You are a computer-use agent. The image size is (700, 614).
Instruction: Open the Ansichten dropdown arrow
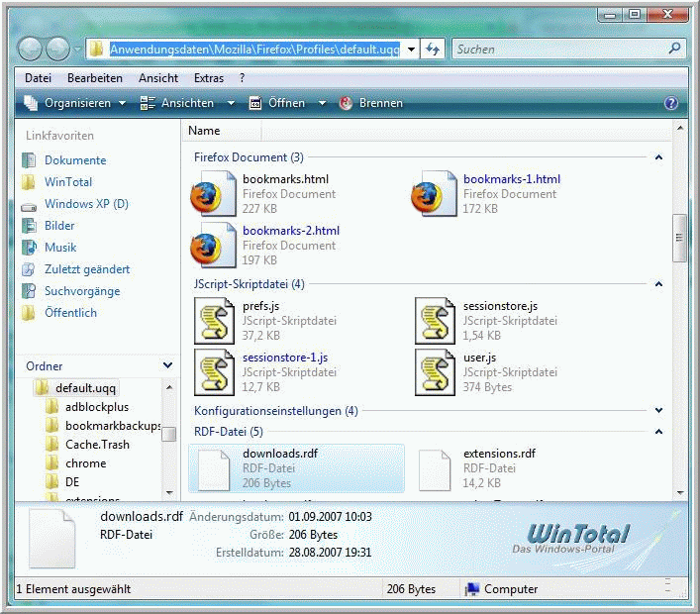coord(231,103)
